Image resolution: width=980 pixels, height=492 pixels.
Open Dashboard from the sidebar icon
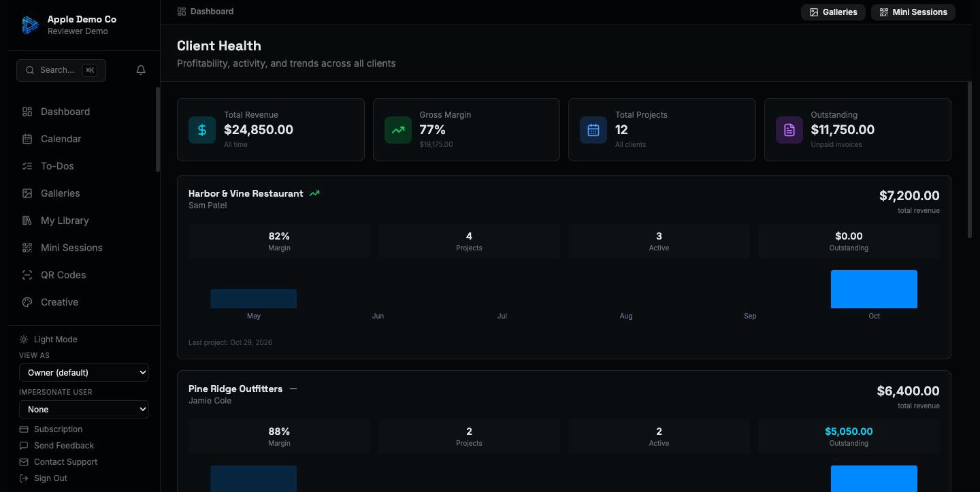click(x=27, y=112)
